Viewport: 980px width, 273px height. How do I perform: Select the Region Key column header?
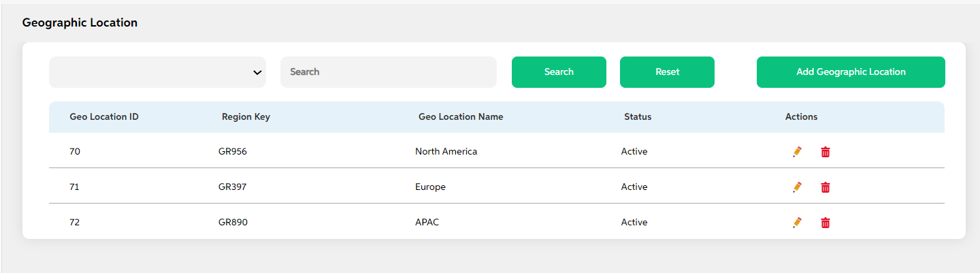pyautogui.click(x=246, y=117)
